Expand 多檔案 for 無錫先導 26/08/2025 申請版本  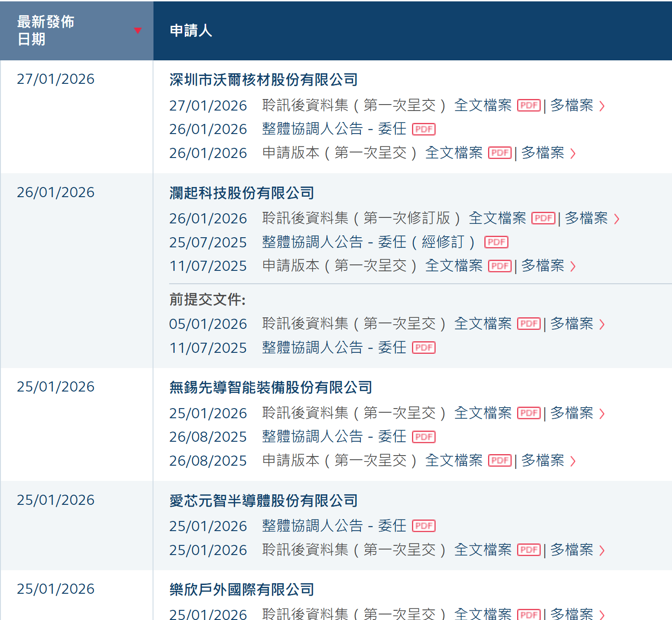[548, 461]
